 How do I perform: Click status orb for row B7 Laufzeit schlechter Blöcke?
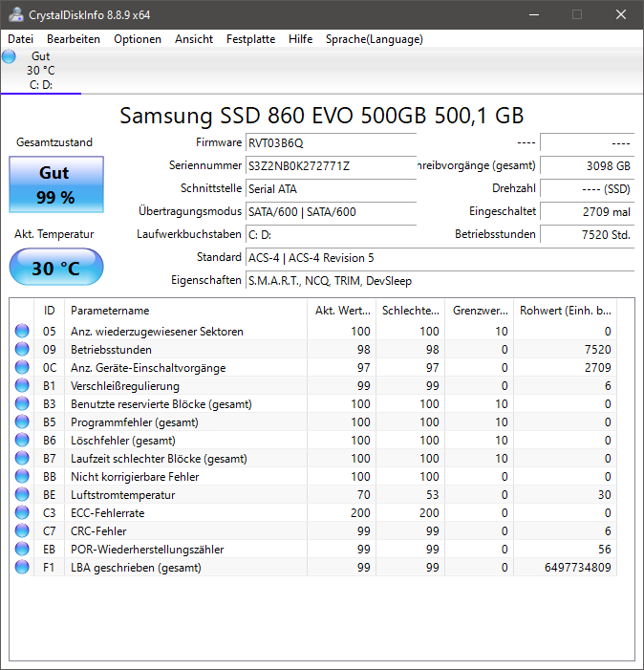coord(22,458)
